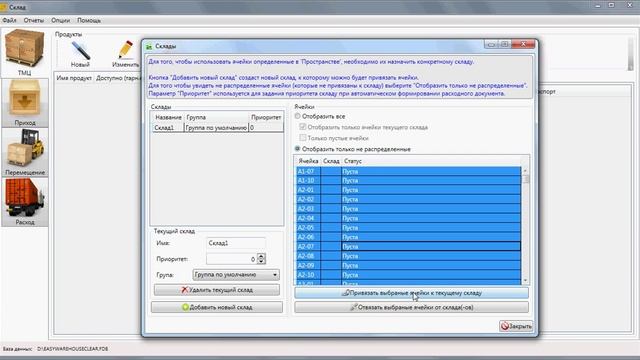Open the Група dropdown list

[x=236, y=275]
